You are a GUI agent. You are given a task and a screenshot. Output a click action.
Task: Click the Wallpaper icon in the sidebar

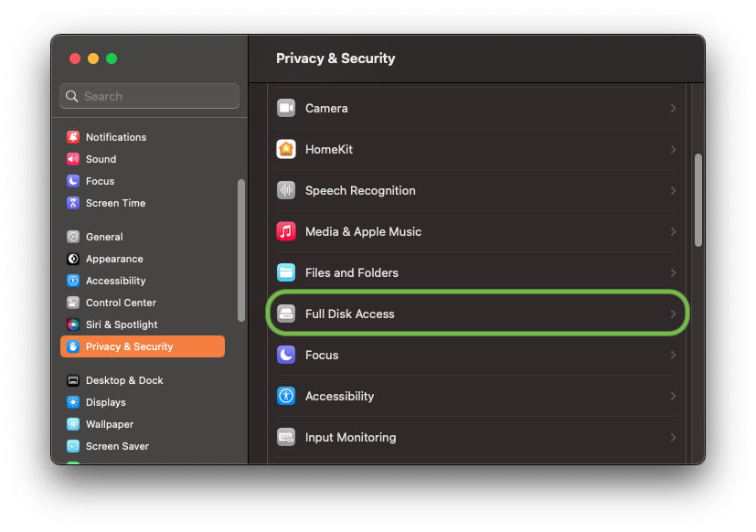[x=73, y=424]
